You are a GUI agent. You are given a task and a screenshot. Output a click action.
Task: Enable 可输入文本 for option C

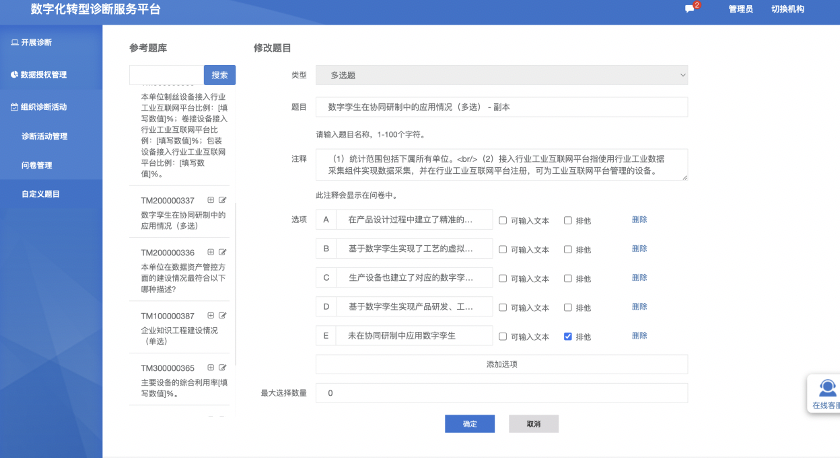[502, 278]
